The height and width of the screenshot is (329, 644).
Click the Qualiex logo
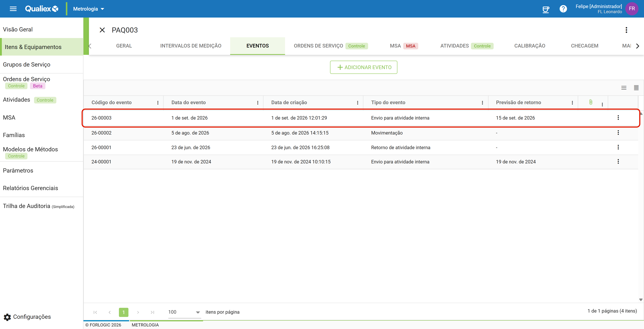pos(42,9)
